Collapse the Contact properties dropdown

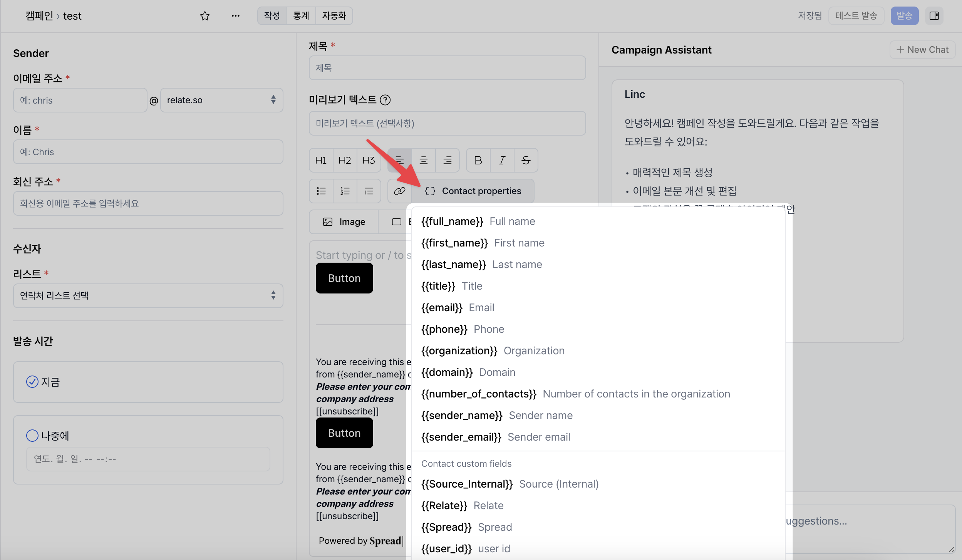pos(473,191)
